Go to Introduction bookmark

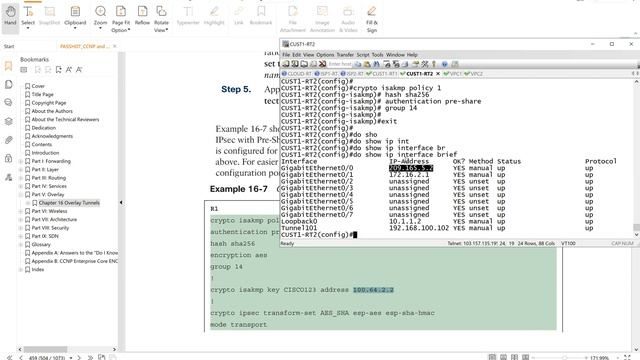pos(45,153)
